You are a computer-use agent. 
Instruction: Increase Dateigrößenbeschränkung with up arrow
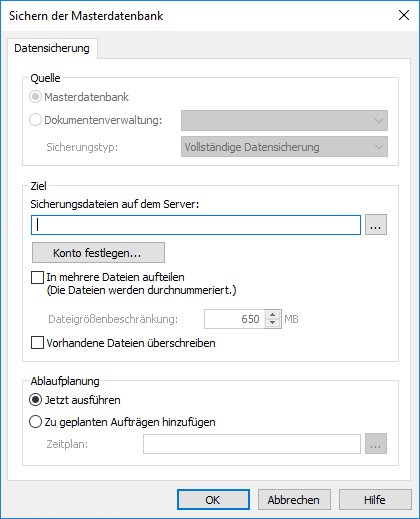(x=273, y=315)
